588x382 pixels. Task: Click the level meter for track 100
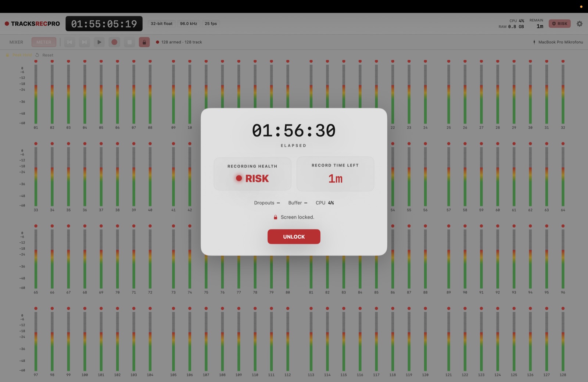point(85,341)
